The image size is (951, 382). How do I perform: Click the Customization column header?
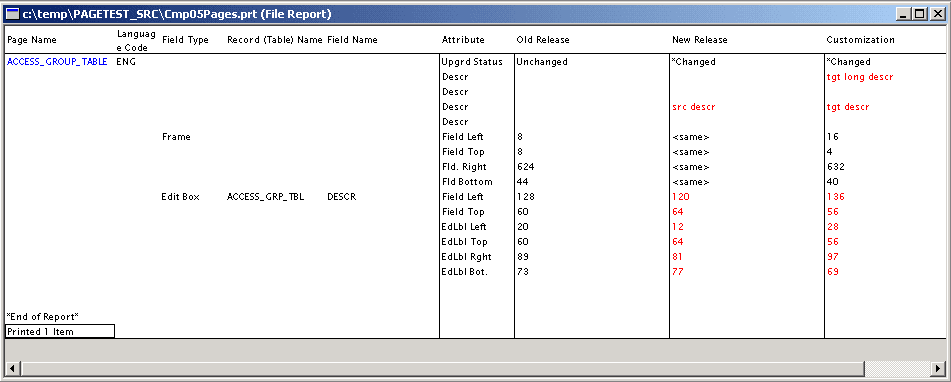[860, 40]
